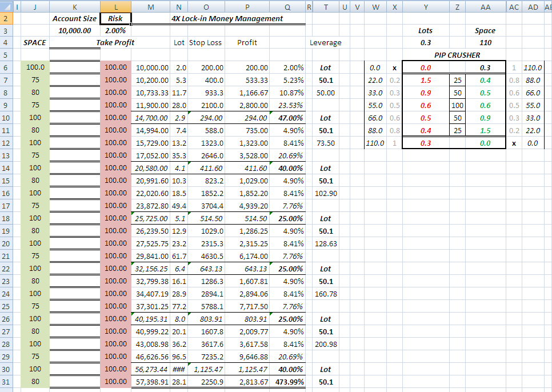Select the Account Size label cell
The height and width of the screenshot is (392, 552).
coord(74,19)
